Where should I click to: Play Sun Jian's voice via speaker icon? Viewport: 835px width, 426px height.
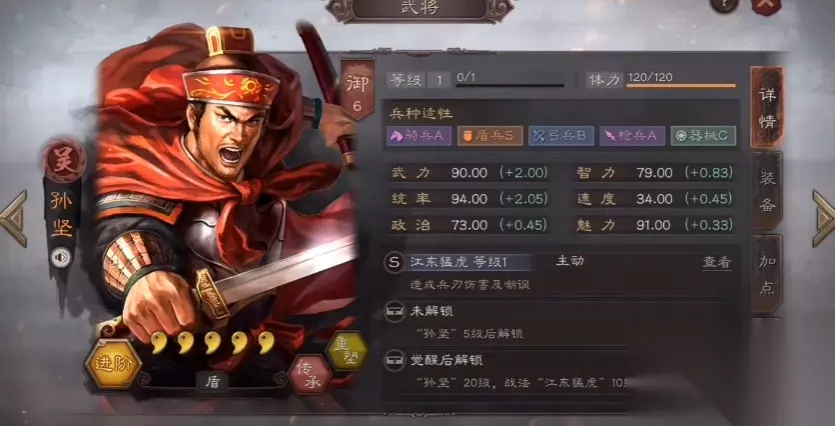62,258
